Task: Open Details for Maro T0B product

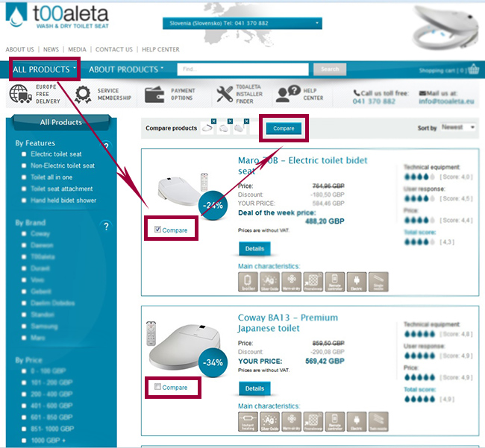Action: click(254, 249)
